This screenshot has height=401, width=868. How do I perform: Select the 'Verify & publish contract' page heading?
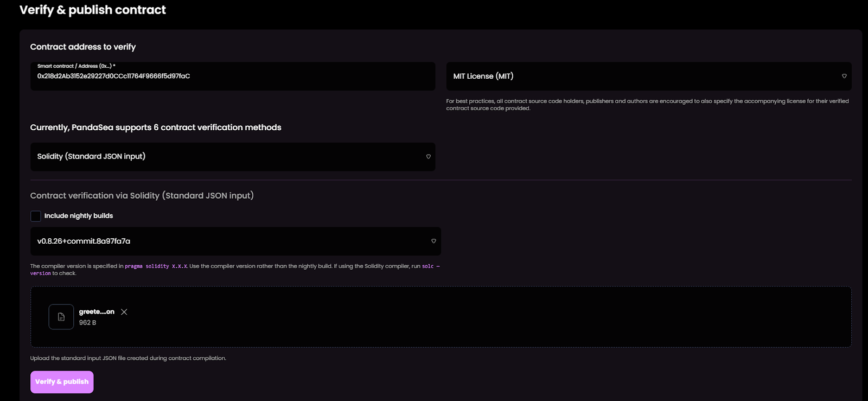click(x=92, y=10)
